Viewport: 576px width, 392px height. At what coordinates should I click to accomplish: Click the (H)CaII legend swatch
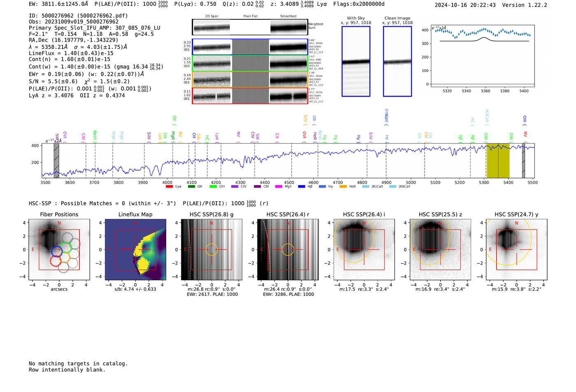[x=393, y=187]
